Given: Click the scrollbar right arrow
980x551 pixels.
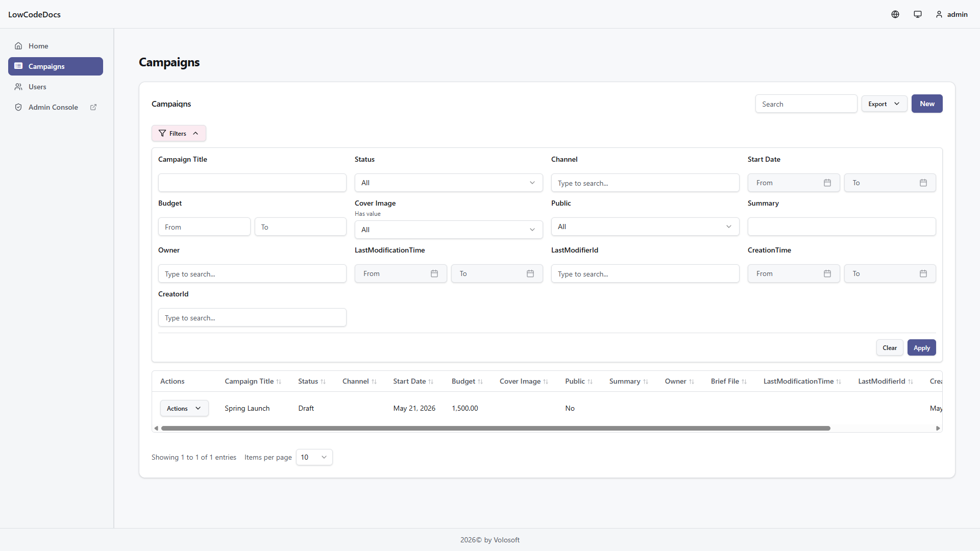Looking at the screenshot, I should point(938,428).
